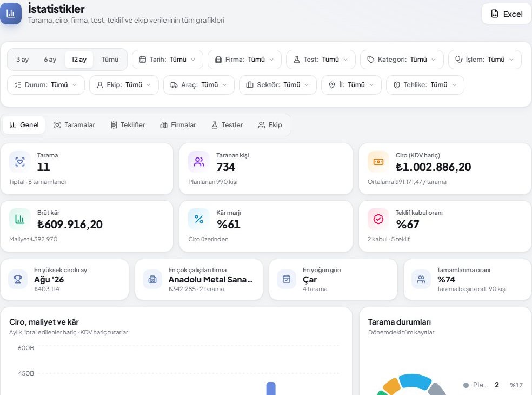
Task: Expand the Araç filter dropdown
Action: [199, 85]
